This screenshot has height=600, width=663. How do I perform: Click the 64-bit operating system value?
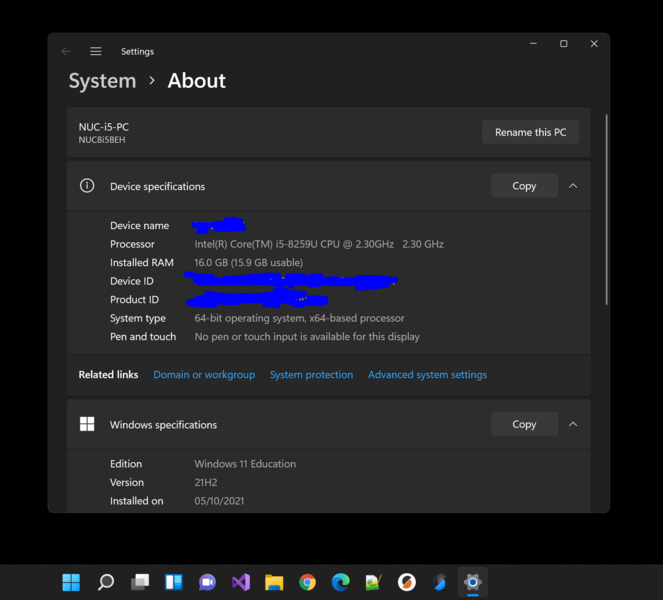coord(299,318)
